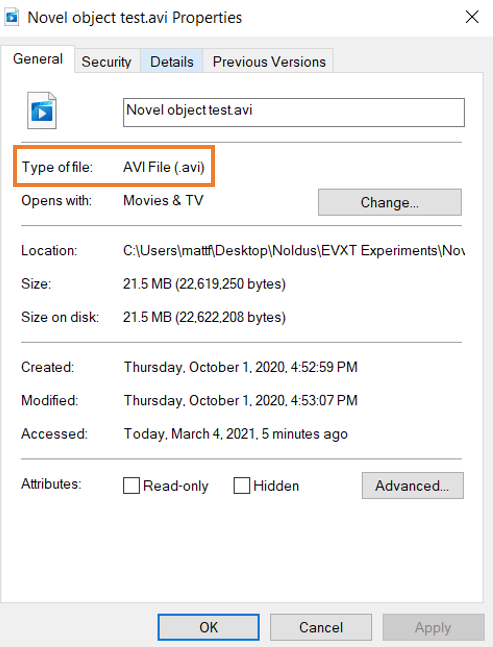Click the file name input field
Screen dimensions: 493x647
coord(294,112)
